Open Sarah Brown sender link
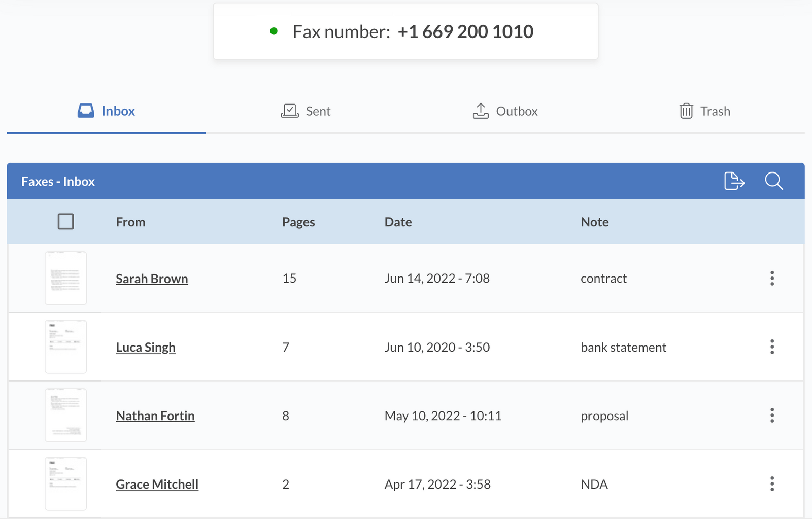The width and height of the screenshot is (812, 519). tap(152, 279)
